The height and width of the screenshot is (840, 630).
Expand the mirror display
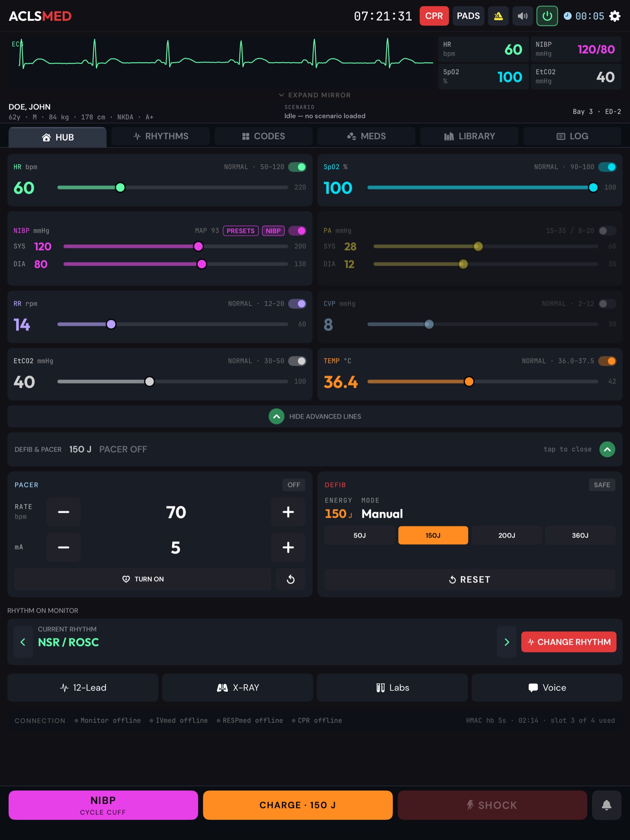(315, 95)
